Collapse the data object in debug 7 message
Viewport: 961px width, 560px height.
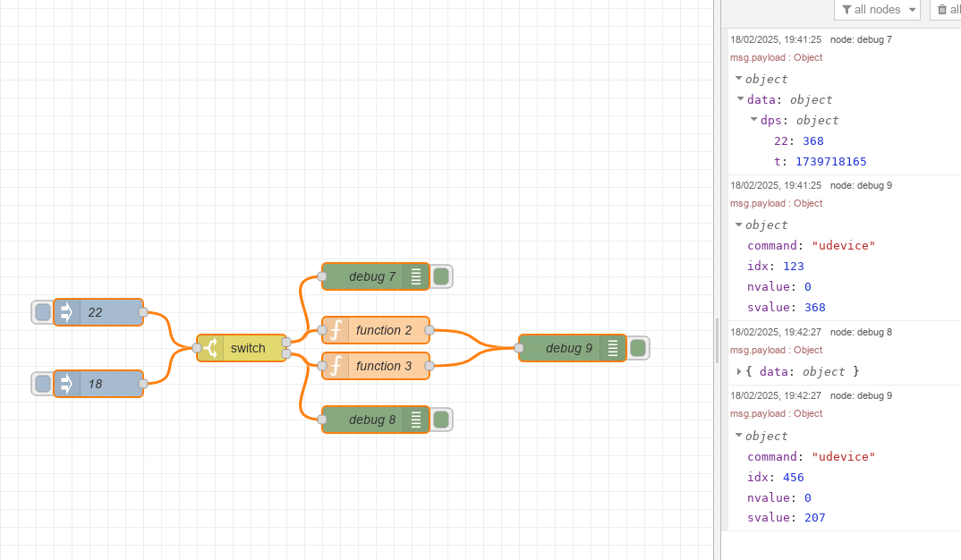click(740, 98)
